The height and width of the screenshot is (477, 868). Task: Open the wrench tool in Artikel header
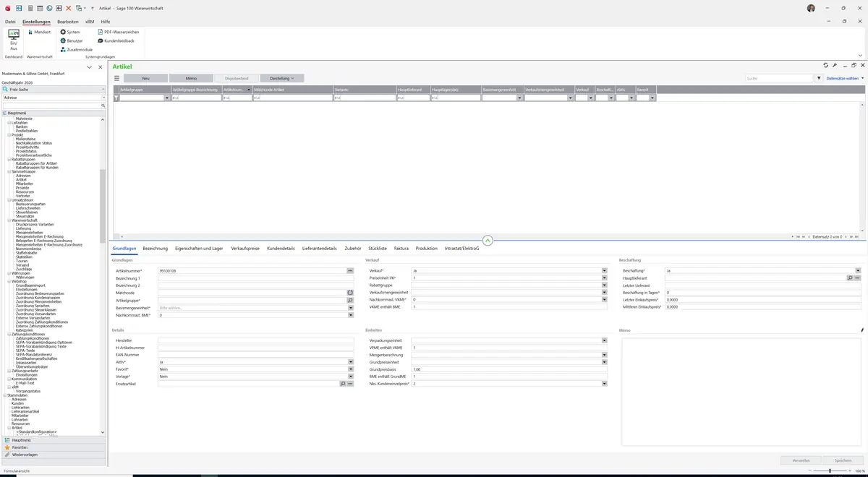pos(835,66)
